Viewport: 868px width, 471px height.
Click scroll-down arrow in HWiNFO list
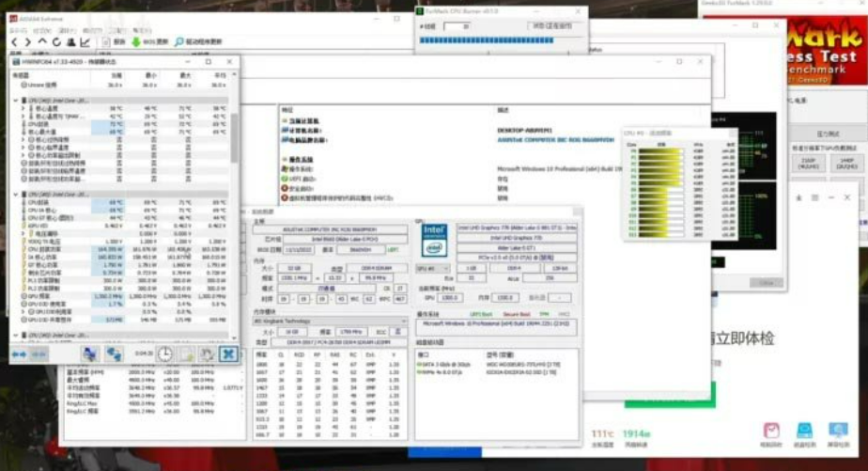click(x=234, y=338)
